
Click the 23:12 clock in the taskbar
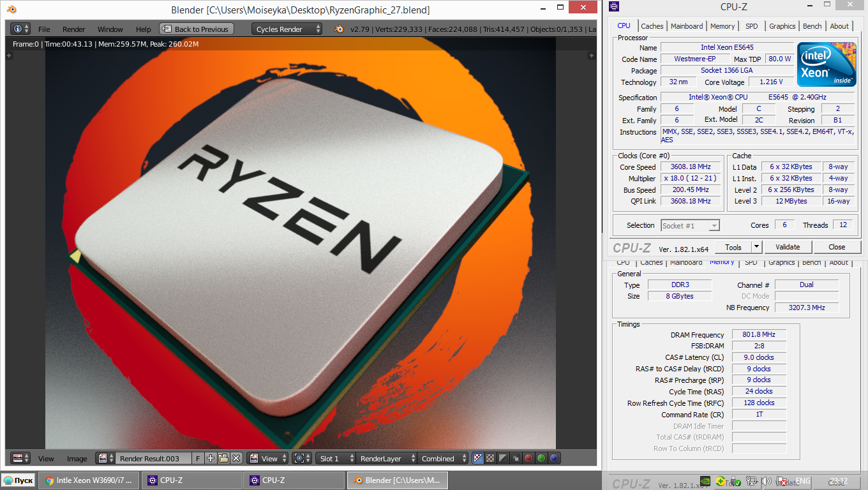click(x=839, y=481)
